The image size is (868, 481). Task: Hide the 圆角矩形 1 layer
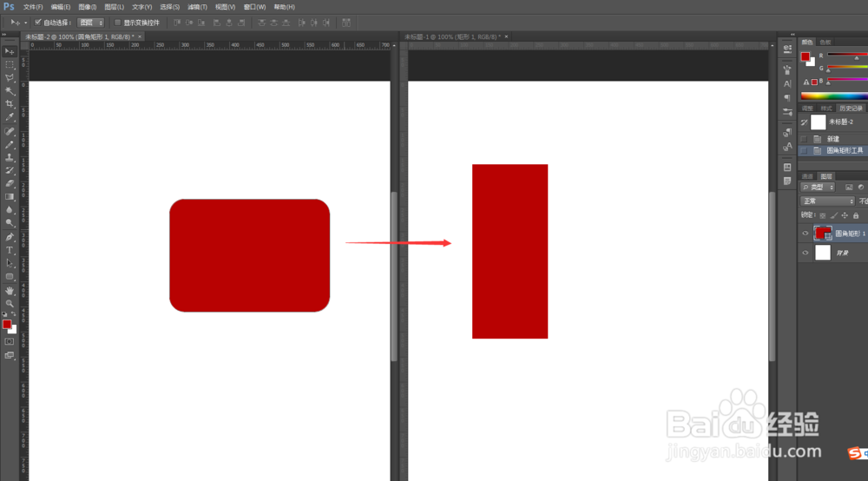[x=806, y=234]
